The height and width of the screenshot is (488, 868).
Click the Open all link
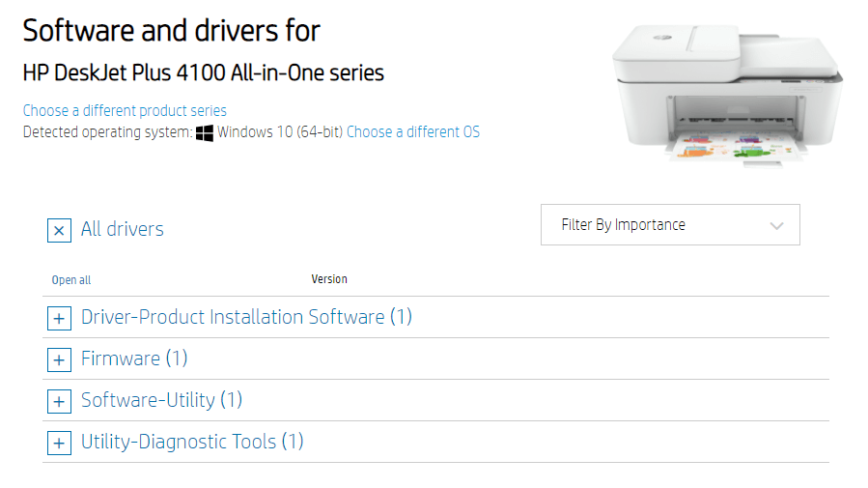[x=71, y=280]
